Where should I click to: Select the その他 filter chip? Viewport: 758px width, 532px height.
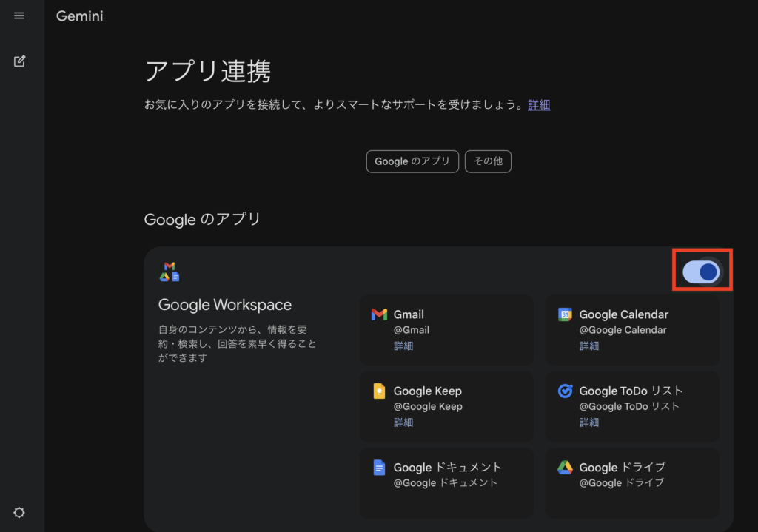click(488, 161)
